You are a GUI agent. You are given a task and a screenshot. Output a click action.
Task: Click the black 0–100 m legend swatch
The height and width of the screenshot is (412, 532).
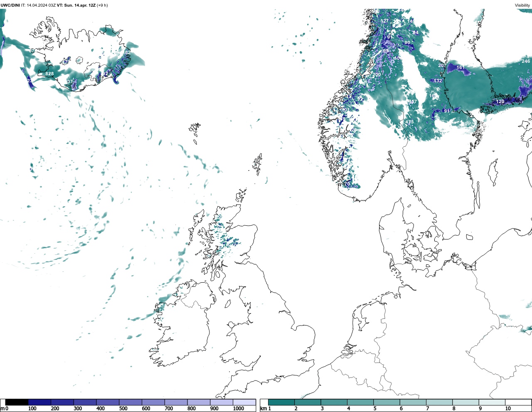(17, 402)
